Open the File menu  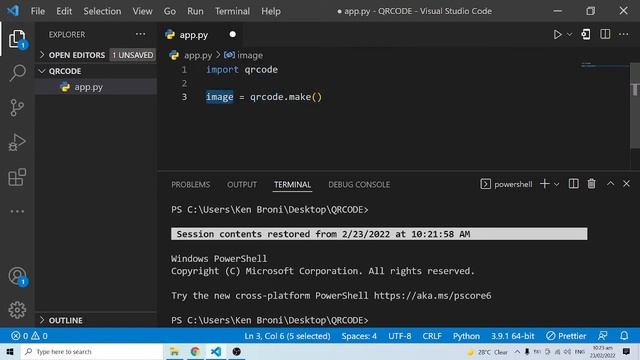click(x=38, y=11)
